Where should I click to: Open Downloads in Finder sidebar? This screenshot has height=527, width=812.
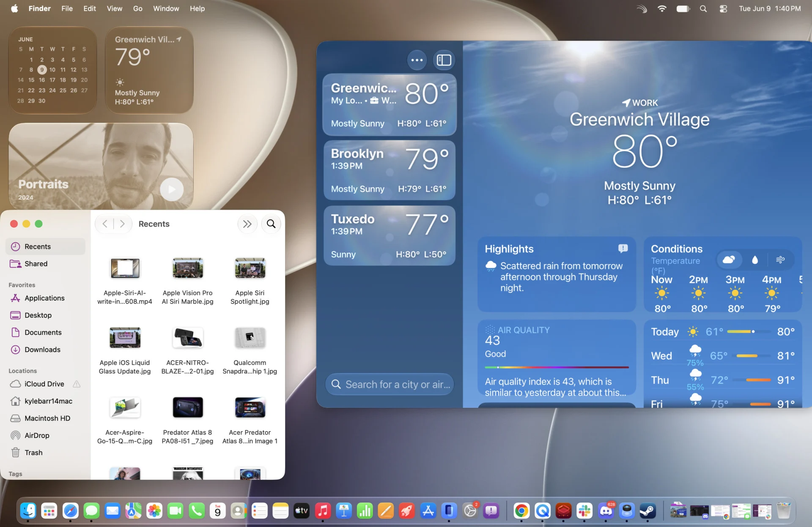(x=45, y=350)
